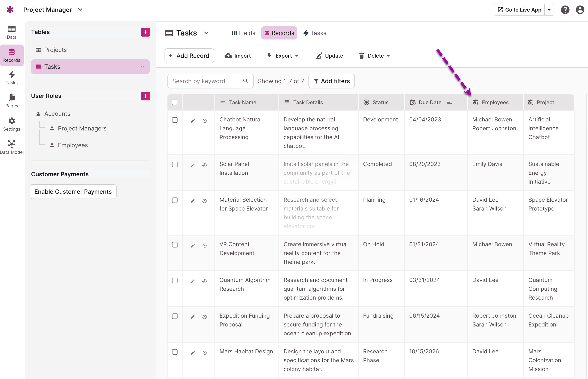View history of Quantum Algorithm Research record
Viewport: 588px width, 379px height.
[x=204, y=281]
